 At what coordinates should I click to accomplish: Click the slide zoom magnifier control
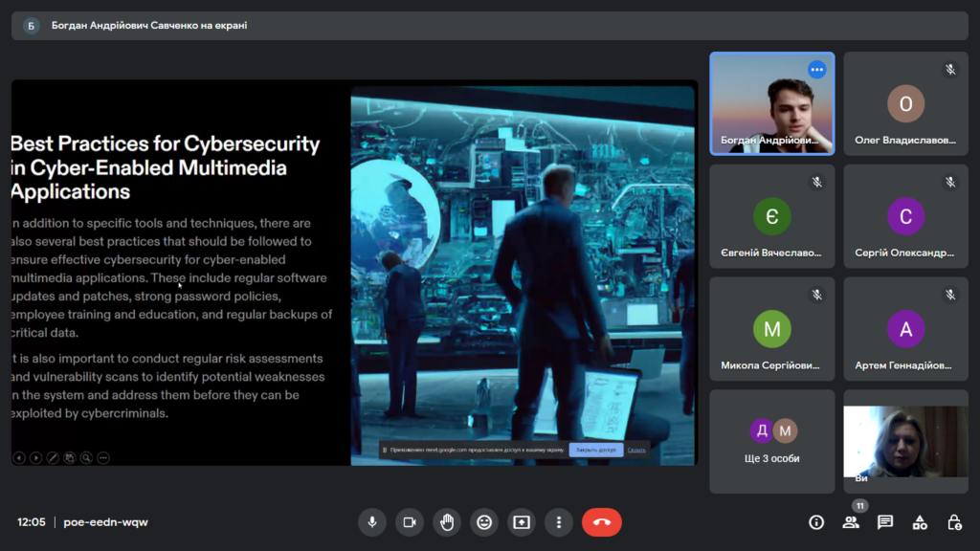click(86, 458)
